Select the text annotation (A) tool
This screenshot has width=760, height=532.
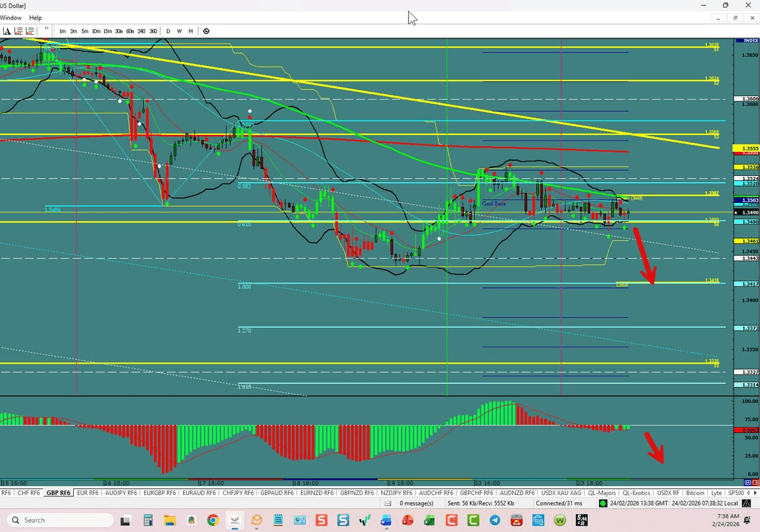point(6,30)
